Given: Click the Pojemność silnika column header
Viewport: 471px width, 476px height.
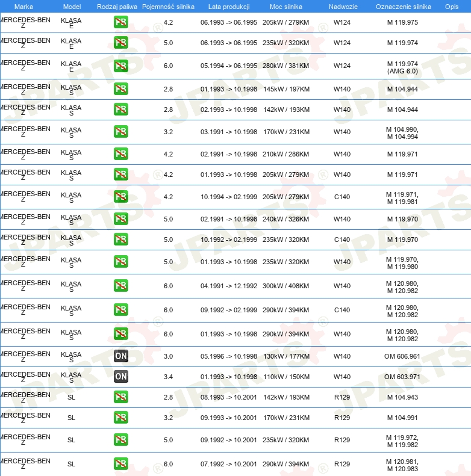Looking at the screenshot, I should tap(168, 6).
